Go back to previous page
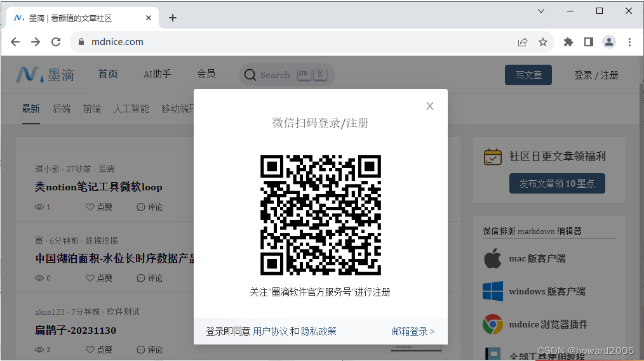This screenshot has width=644, height=361. (x=15, y=42)
